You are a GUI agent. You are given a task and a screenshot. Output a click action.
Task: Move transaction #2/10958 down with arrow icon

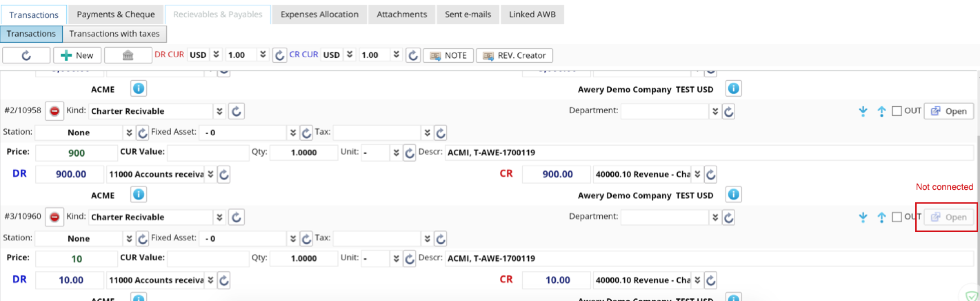[x=863, y=111]
